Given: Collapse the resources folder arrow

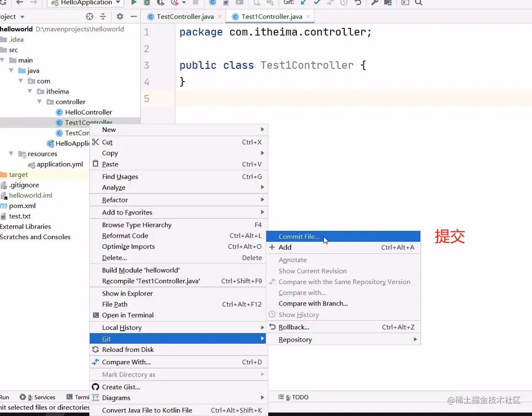Looking at the screenshot, I should point(11,153).
